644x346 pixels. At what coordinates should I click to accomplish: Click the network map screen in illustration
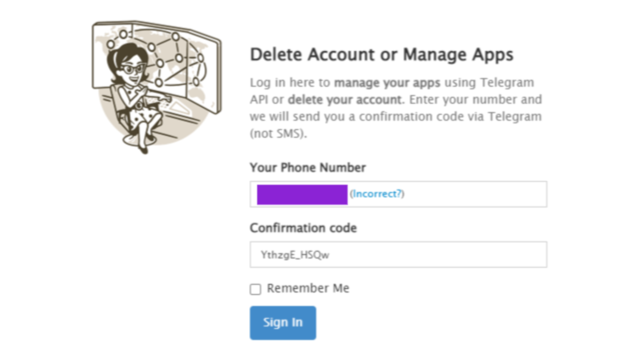(183, 55)
